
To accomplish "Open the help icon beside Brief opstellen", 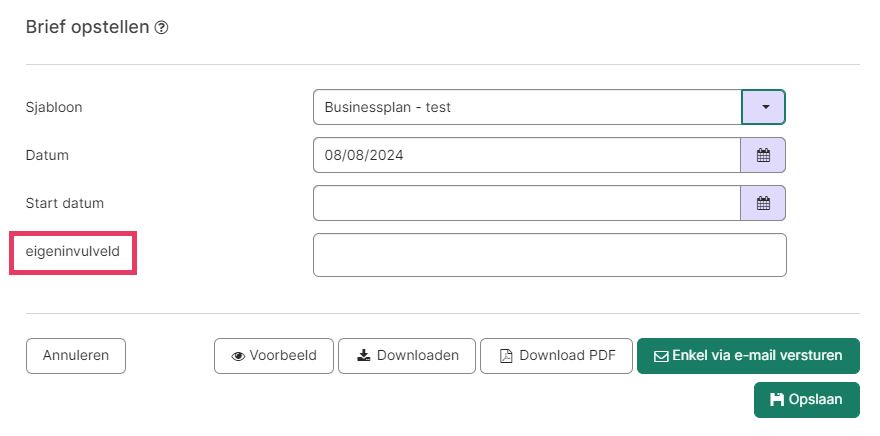I will (161, 27).
